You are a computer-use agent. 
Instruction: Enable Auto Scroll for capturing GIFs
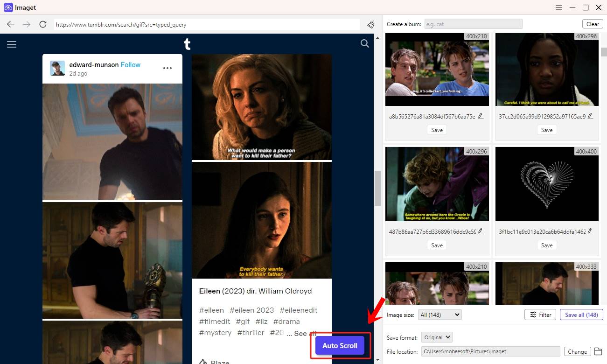click(x=340, y=345)
